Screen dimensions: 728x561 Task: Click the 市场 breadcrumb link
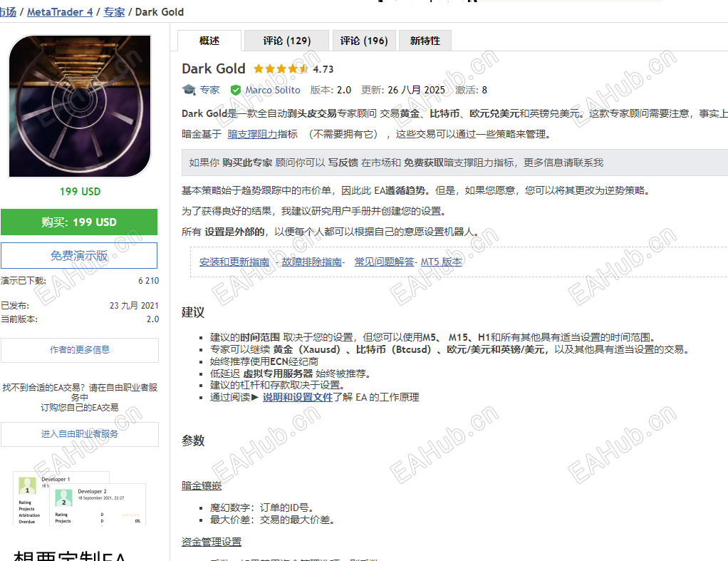[8, 12]
